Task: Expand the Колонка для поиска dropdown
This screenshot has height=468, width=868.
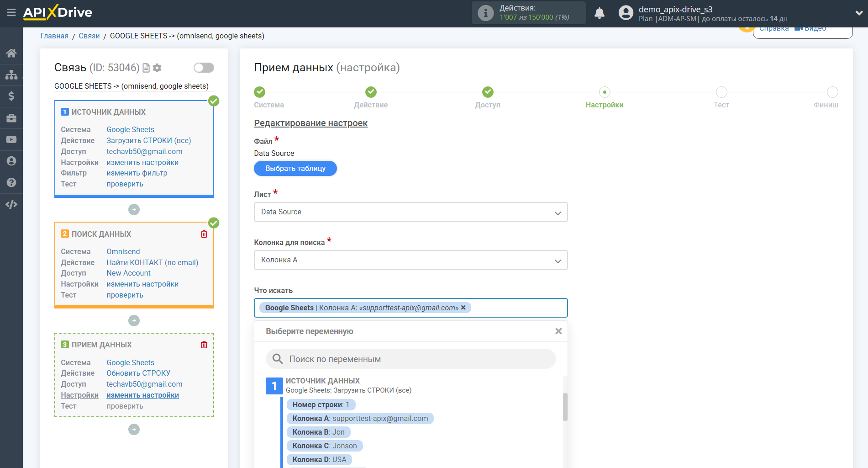Action: [x=410, y=260]
